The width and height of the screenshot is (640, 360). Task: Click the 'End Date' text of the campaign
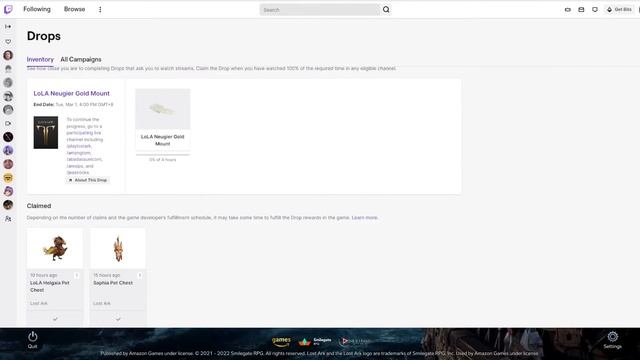pyautogui.click(x=73, y=105)
